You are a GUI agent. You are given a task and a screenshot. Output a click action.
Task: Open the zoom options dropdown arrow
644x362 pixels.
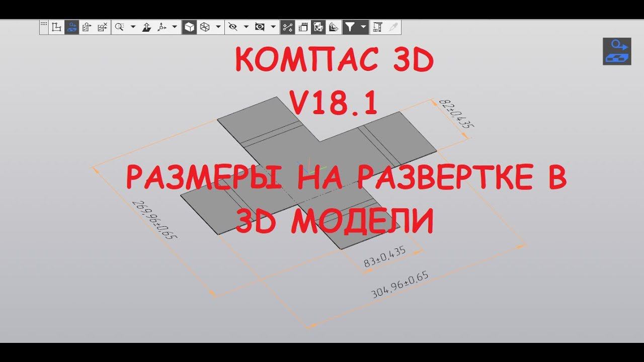pos(133,27)
